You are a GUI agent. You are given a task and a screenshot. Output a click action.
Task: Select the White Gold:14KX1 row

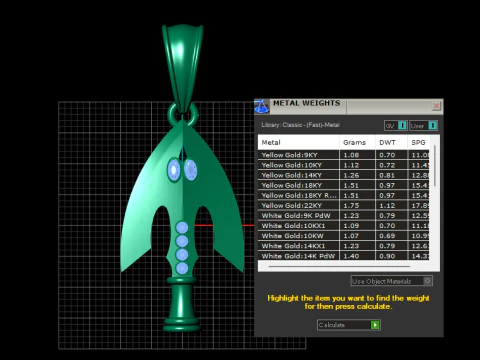(x=344, y=246)
